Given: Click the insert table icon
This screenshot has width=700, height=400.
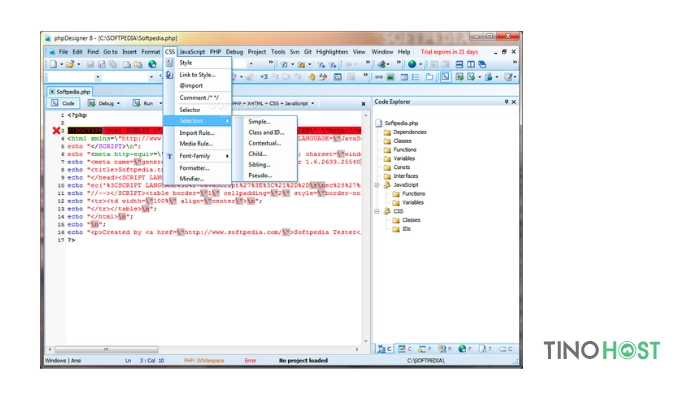Looking at the screenshot, I should [x=404, y=77].
